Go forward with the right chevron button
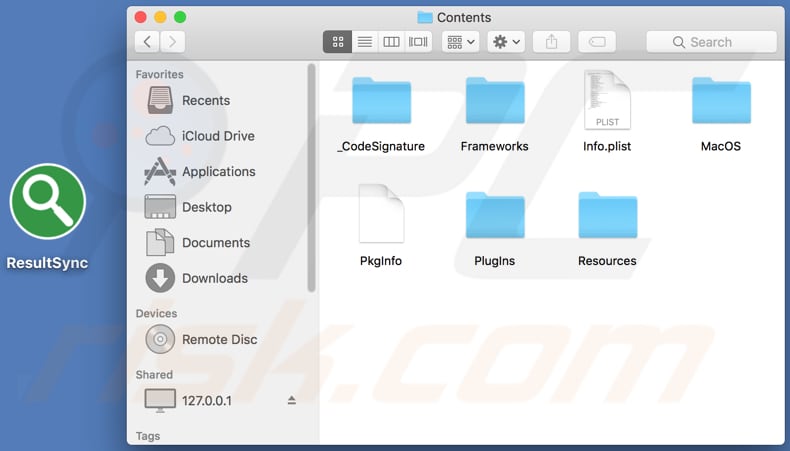Viewport: 790px width, 451px height. coord(172,42)
